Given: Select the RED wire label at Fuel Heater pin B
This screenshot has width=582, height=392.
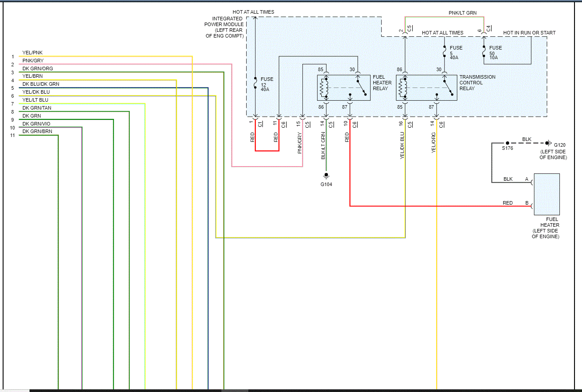Looking at the screenshot, I should 508,203.
